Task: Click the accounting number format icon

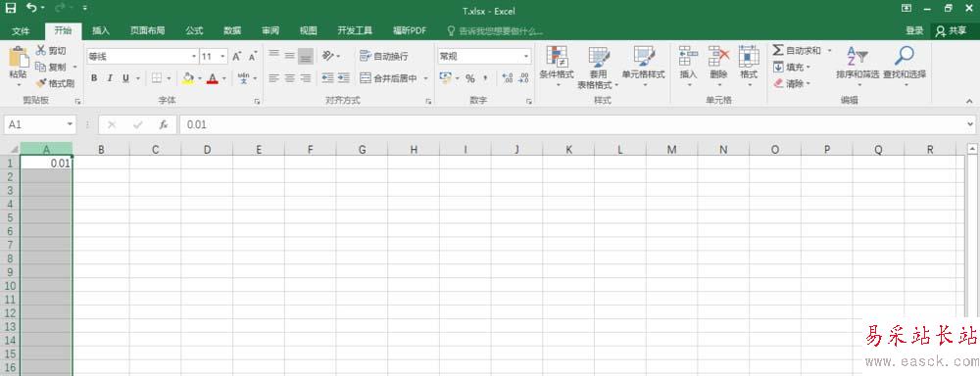Action: click(x=445, y=78)
